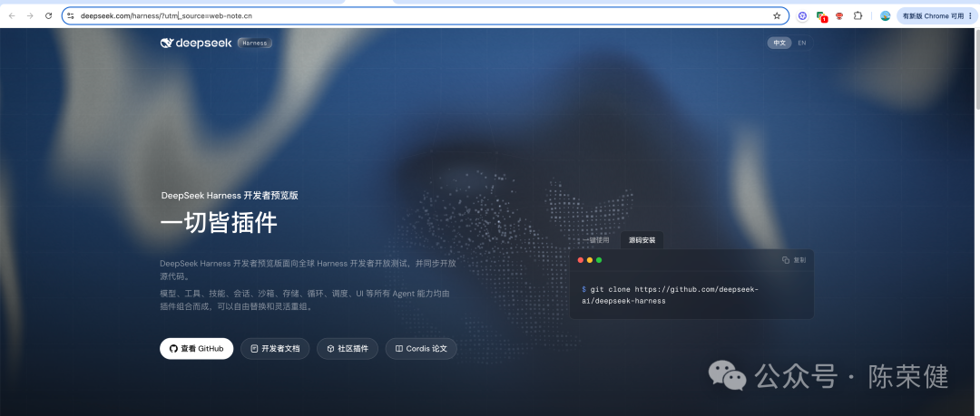The image size is (980, 416).
Task: Open the purple circular extension icon
Action: pos(802,15)
